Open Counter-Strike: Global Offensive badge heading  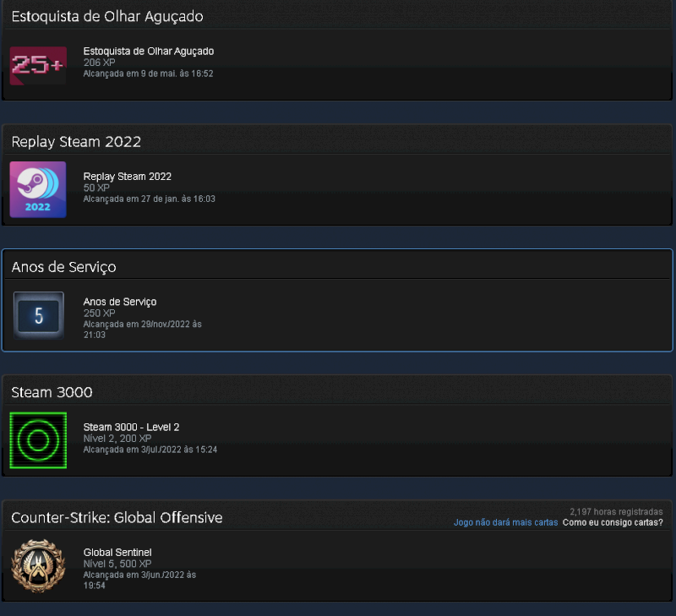coord(117,517)
